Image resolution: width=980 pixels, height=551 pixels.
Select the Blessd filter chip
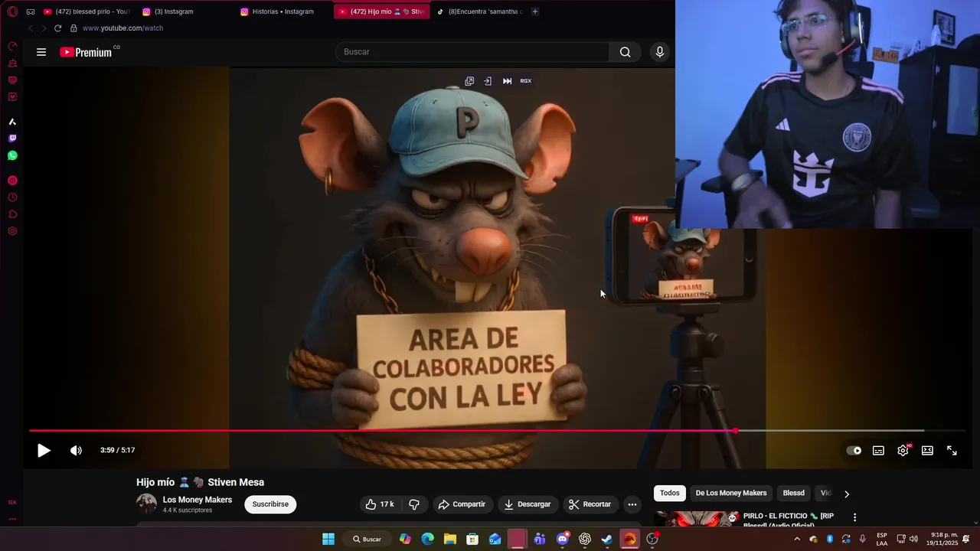(x=794, y=494)
